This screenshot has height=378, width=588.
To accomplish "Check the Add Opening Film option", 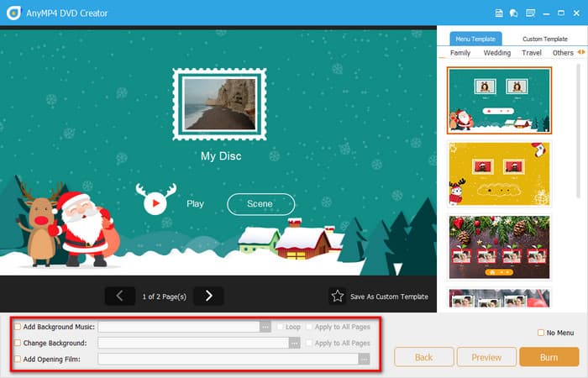I will 18,359.
